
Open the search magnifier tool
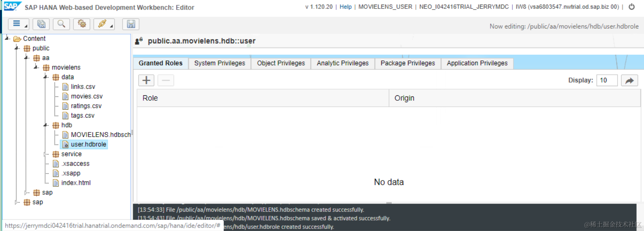61,24
